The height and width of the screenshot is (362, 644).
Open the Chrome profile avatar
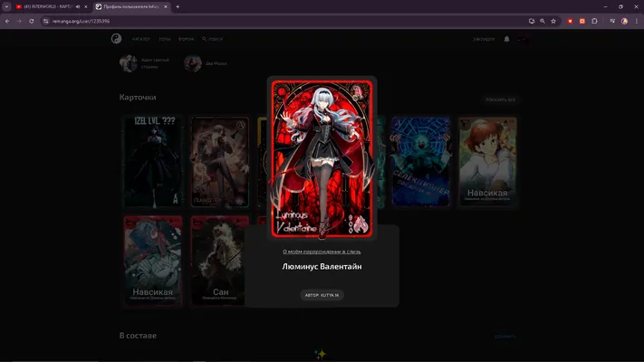pyautogui.click(x=624, y=21)
